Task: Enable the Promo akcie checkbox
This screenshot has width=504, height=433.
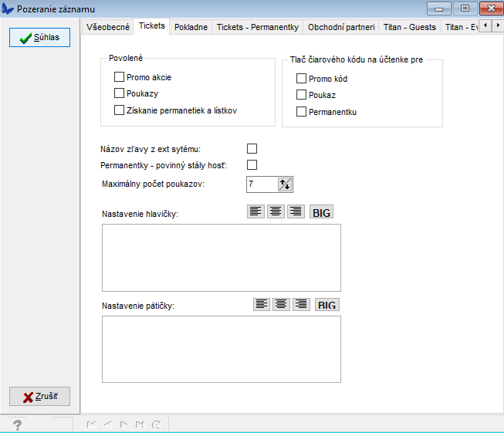Action: click(x=119, y=77)
